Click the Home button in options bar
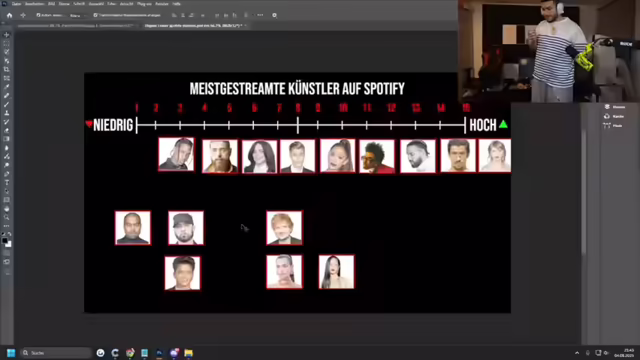640x360 pixels. (9, 15)
